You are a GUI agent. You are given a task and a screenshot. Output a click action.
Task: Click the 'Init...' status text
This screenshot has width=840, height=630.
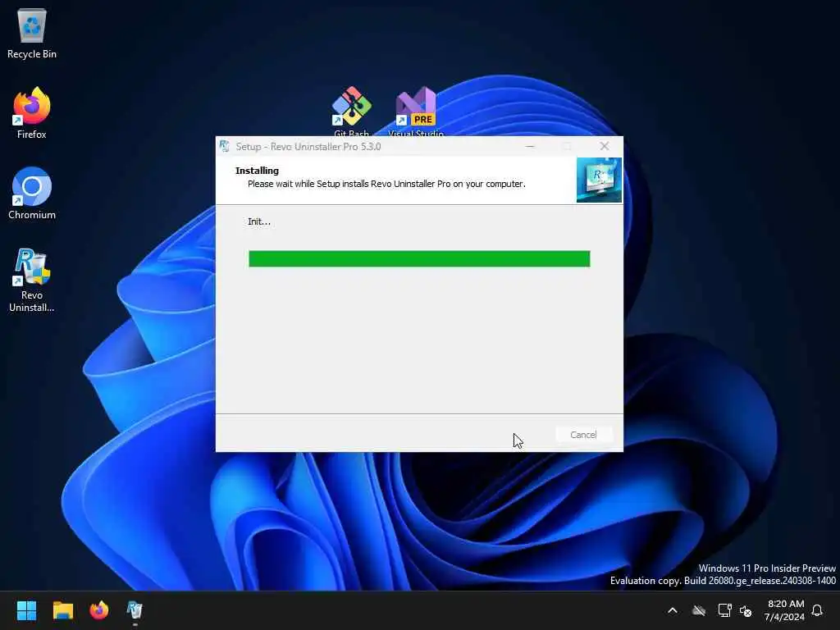click(x=259, y=221)
